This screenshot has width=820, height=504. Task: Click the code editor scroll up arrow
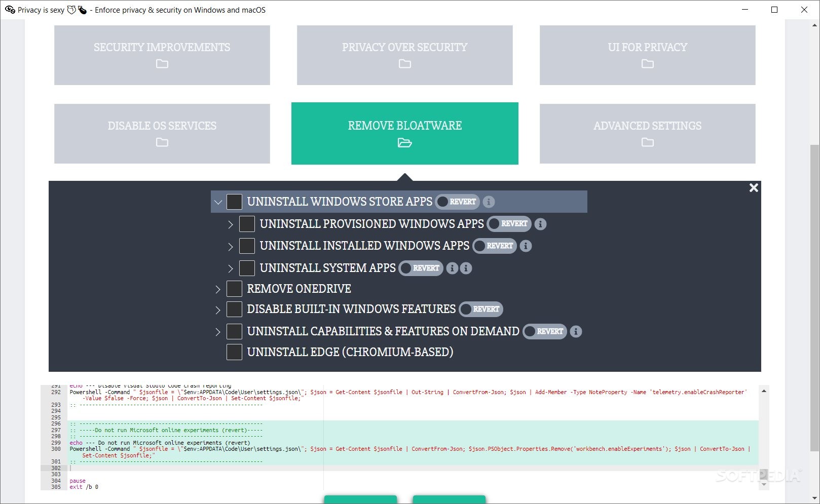pos(764,391)
